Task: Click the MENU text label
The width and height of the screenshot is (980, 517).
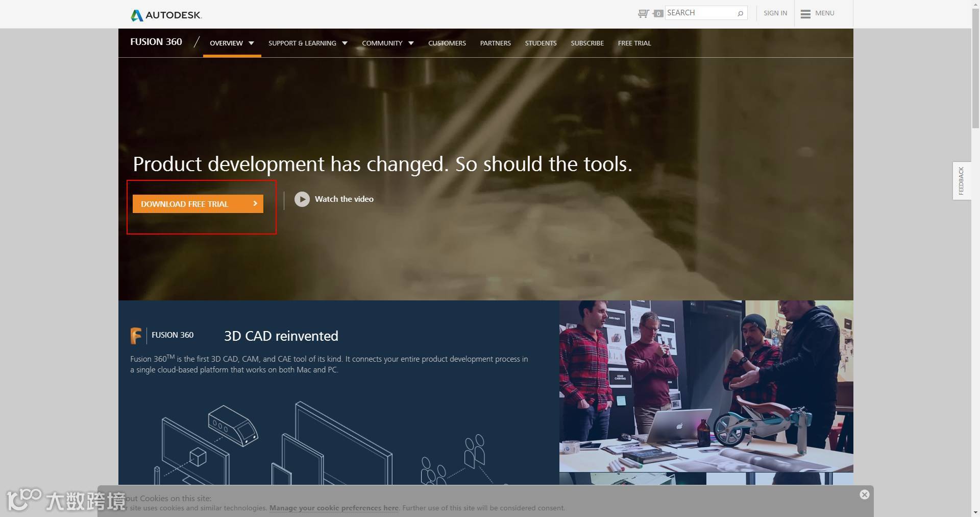Action: coord(825,13)
